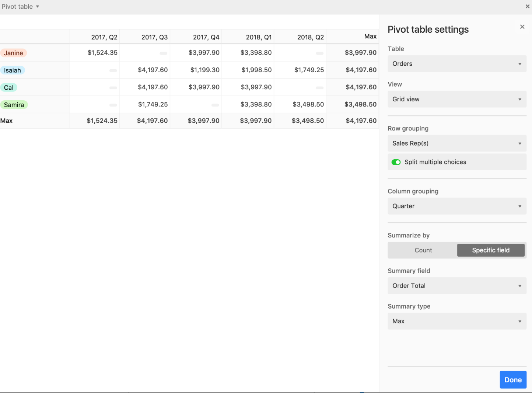Open the Orders table dropdown
This screenshot has width=532, height=393.
click(456, 64)
